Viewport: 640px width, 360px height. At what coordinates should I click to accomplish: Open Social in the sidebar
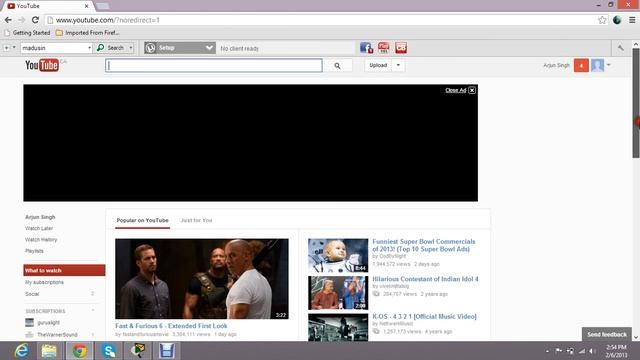pyautogui.click(x=32, y=294)
